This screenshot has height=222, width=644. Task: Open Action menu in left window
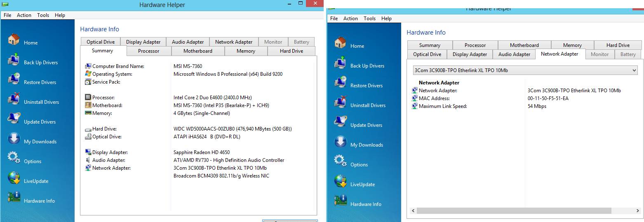pos(24,15)
